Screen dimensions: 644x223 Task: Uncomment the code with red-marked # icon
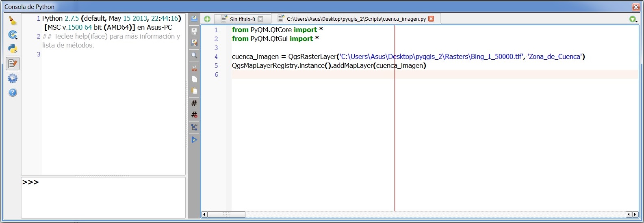(x=194, y=115)
